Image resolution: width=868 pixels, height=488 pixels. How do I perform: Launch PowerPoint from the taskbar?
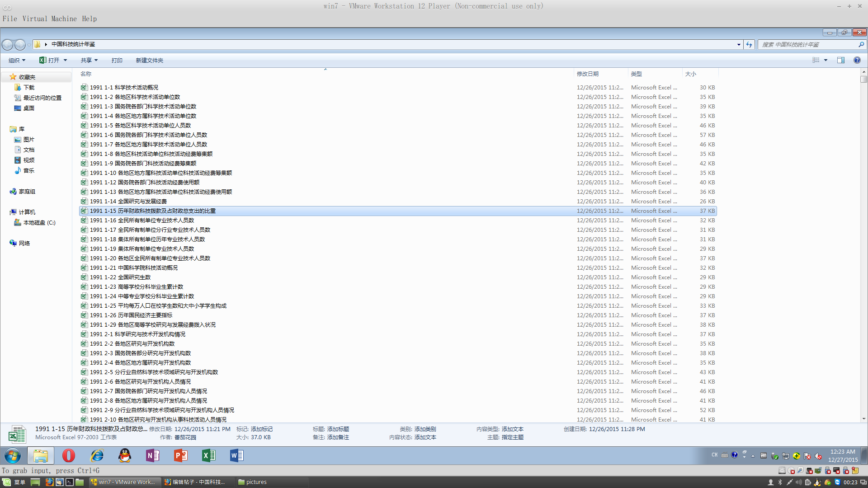pos(181,455)
